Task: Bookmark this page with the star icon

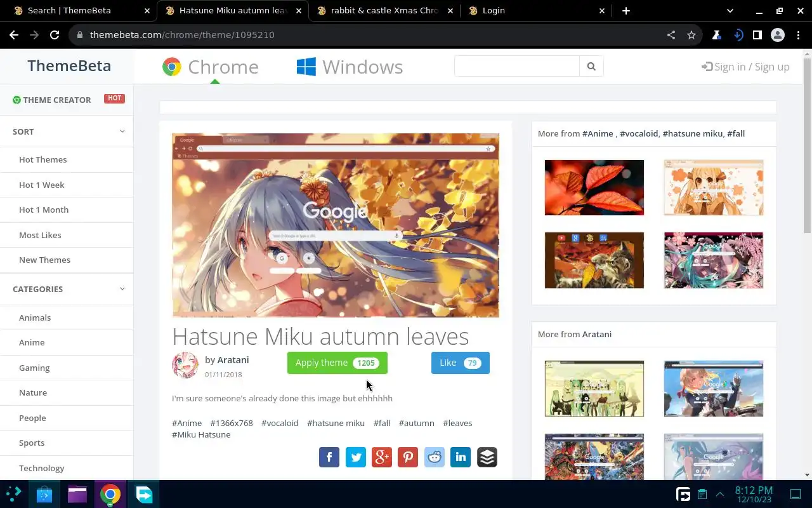Action: point(691,35)
